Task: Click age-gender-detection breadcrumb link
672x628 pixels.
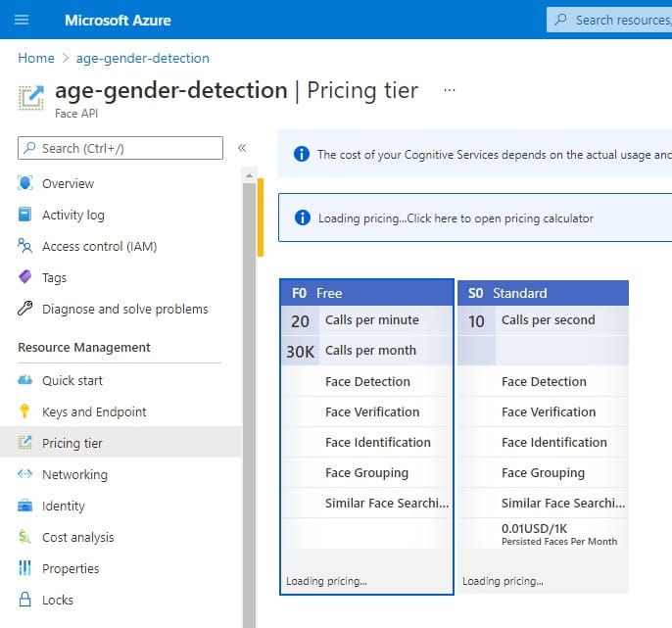Action: click(143, 58)
